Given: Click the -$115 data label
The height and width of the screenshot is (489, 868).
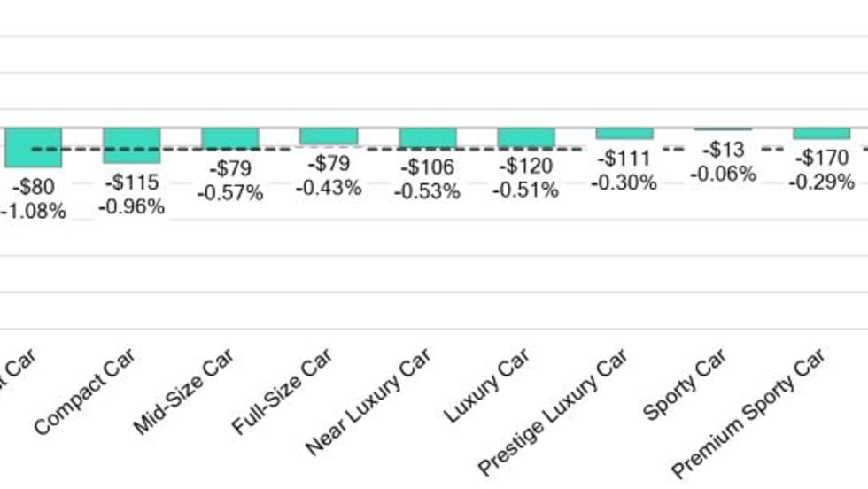Looking at the screenshot, I should coord(132,182).
